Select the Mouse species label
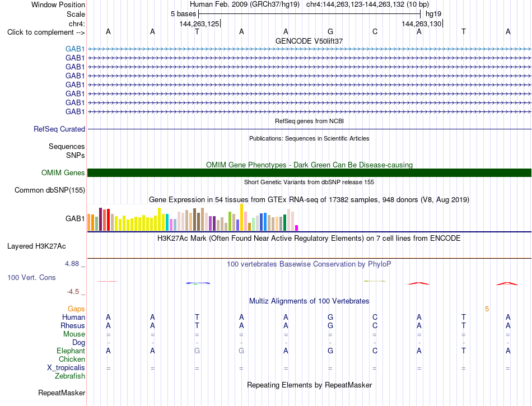532x406 pixels. point(74,334)
